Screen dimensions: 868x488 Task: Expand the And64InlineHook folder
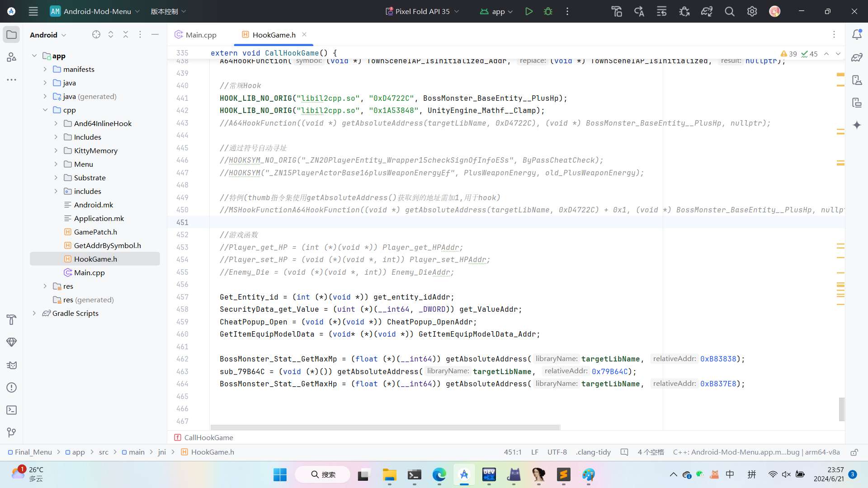point(56,123)
